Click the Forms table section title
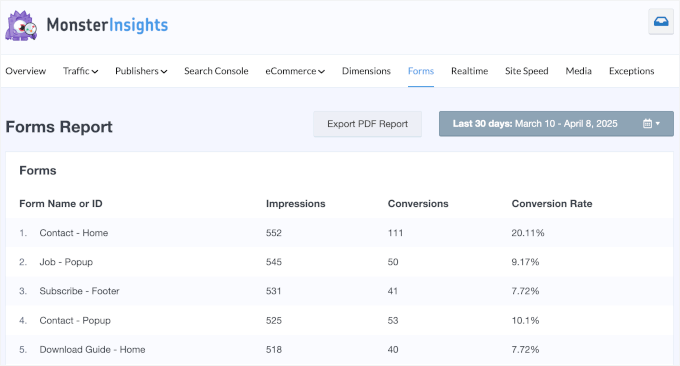The image size is (680, 366). point(38,170)
